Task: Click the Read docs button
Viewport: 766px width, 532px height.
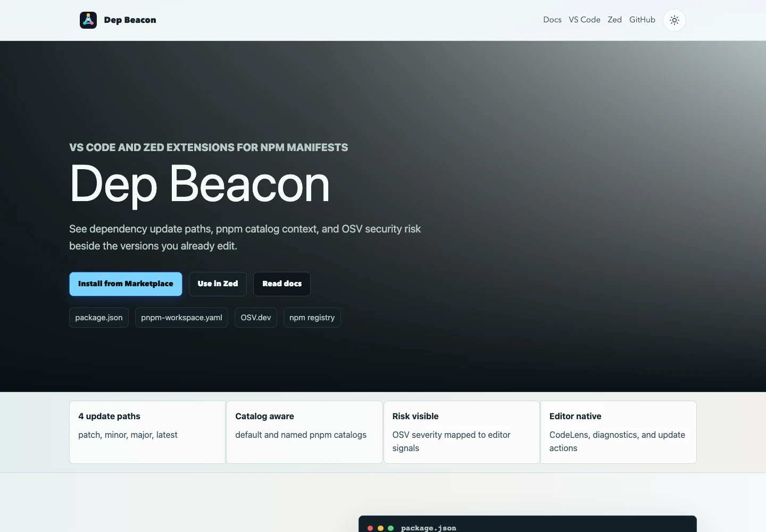Action: (282, 284)
